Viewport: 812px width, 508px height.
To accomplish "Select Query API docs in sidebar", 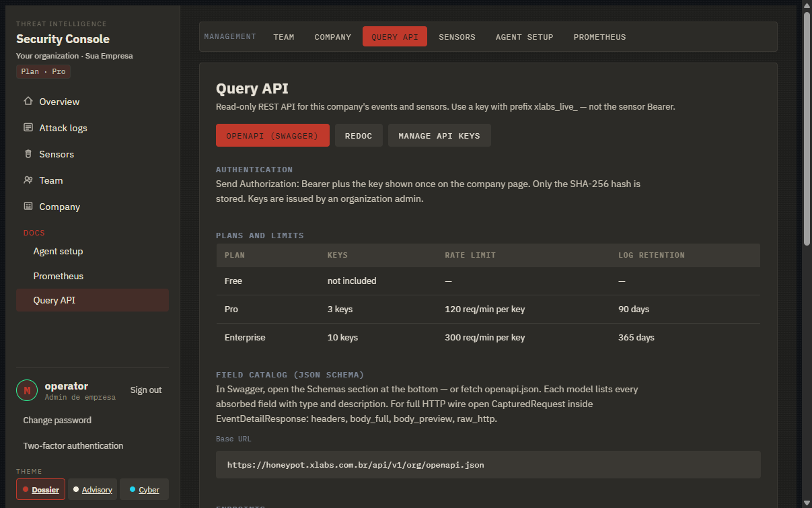I will coord(92,300).
